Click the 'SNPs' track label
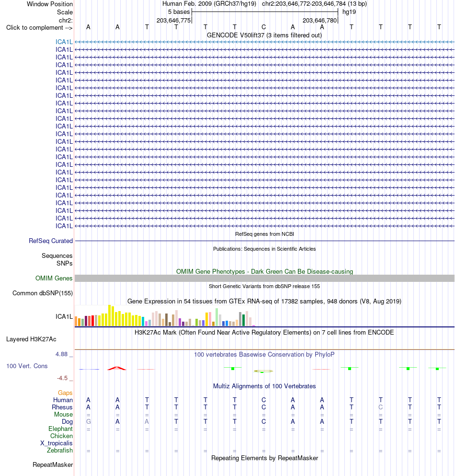This screenshot has height=476, width=455. (64, 263)
